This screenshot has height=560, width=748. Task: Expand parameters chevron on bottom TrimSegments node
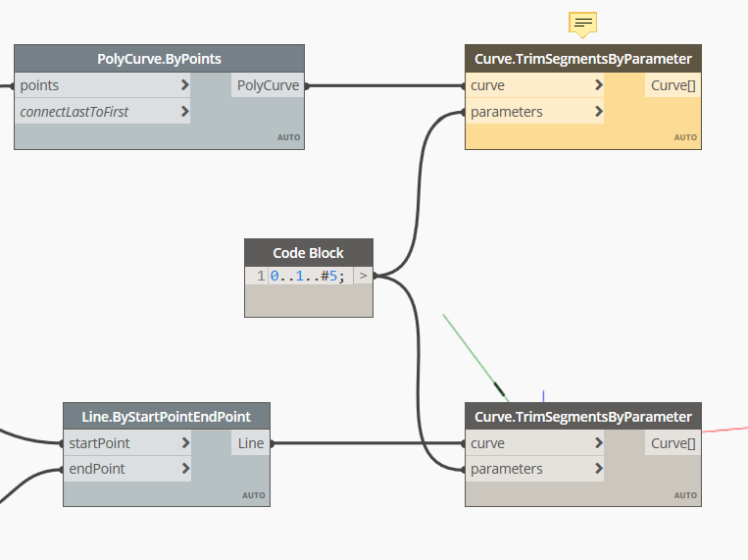[599, 469]
